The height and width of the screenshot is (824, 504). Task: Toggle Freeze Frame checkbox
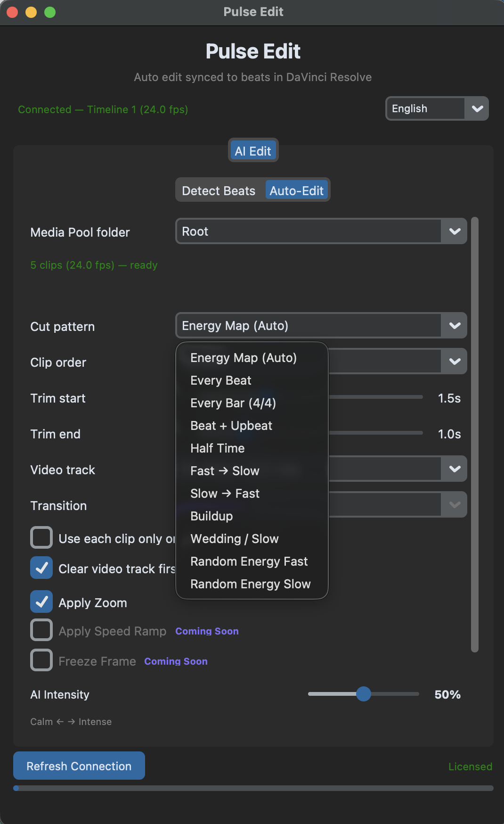coord(41,660)
